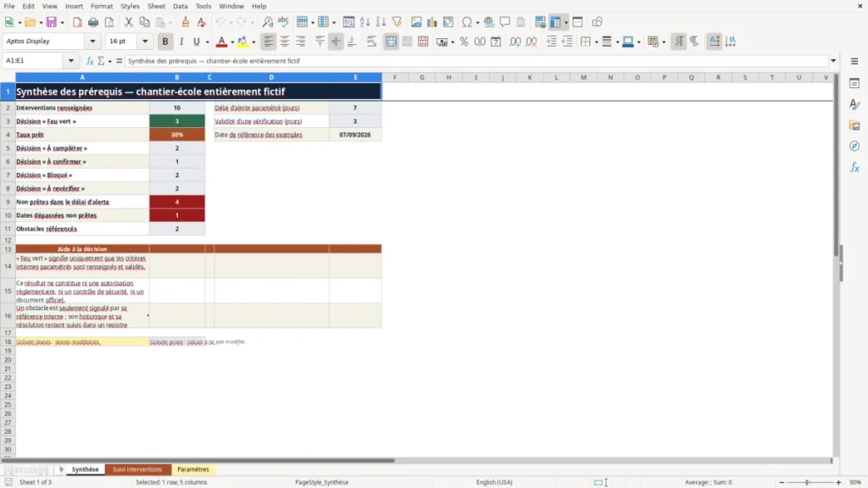Cut the selection with the scissors icon

pos(129,22)
